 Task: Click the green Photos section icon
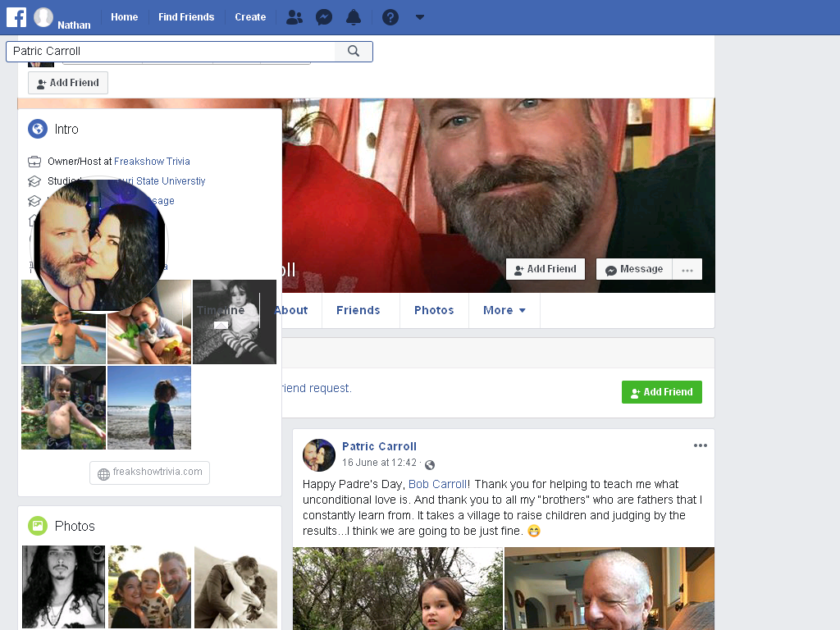click(x=38, y=526)
